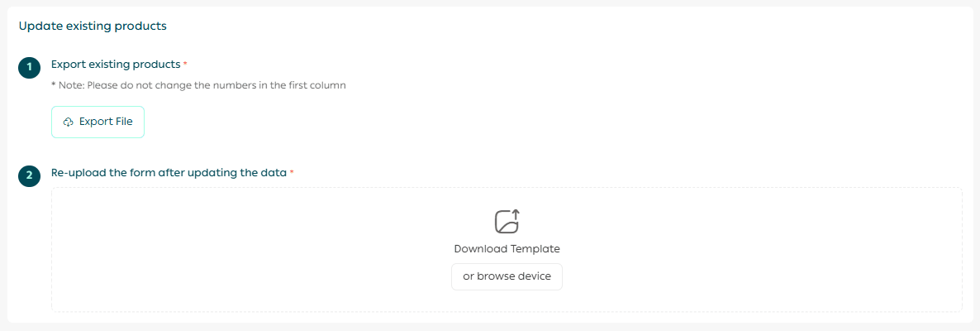
Task: Click the "Download Template" caption under the upload icon
Action: (x=507, y=248)
